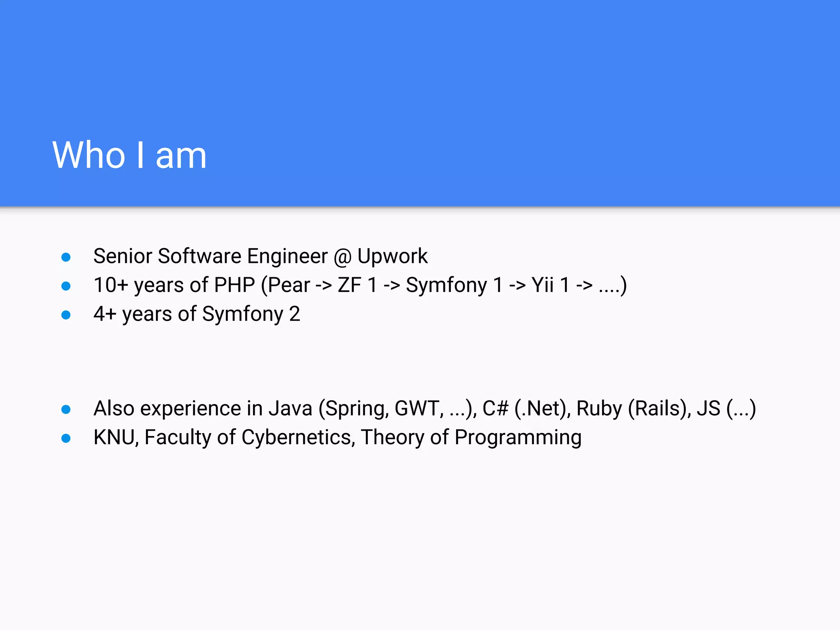Select the word Upwork in first line
The width and height of the screenshot is (840, 630).
click(392, 256)
